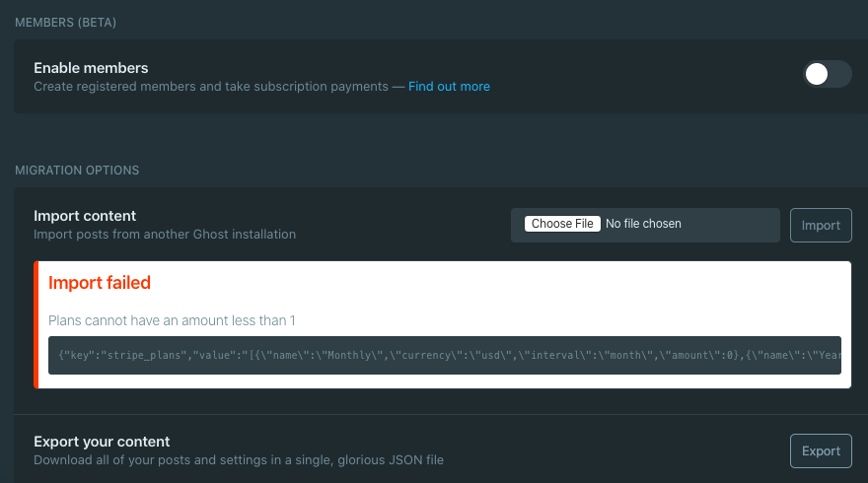Open the Find out more link
The width and height of the screenshot is (868, 483).
tap(449, 87)
